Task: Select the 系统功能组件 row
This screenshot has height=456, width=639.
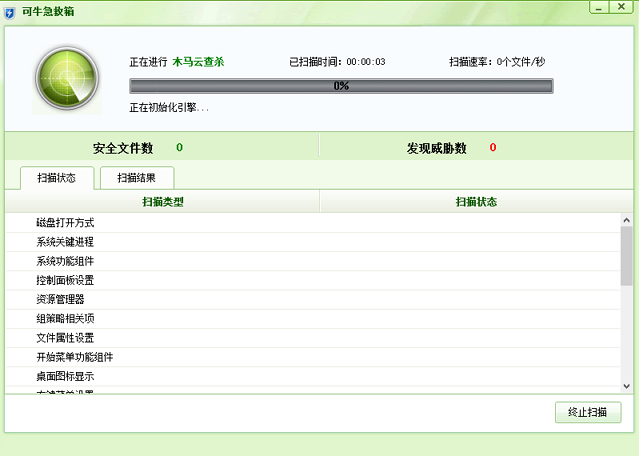Action: coord(313,261)
